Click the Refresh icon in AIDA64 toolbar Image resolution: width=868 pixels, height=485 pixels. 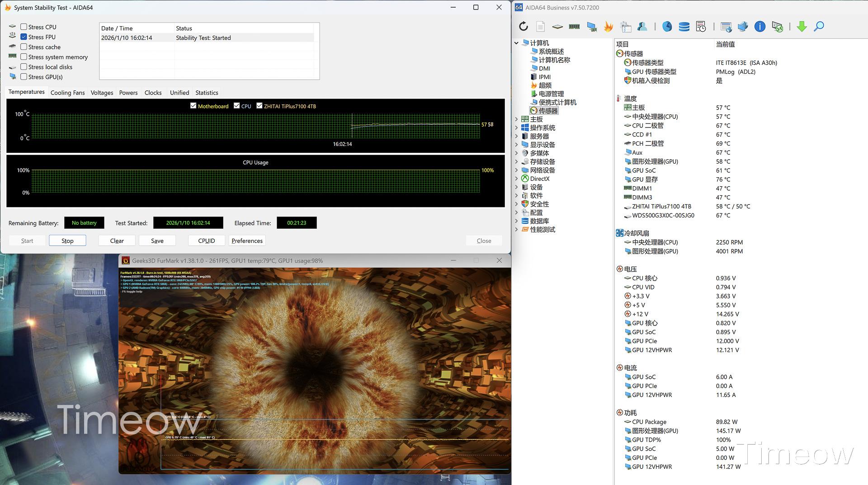(524, 27)
